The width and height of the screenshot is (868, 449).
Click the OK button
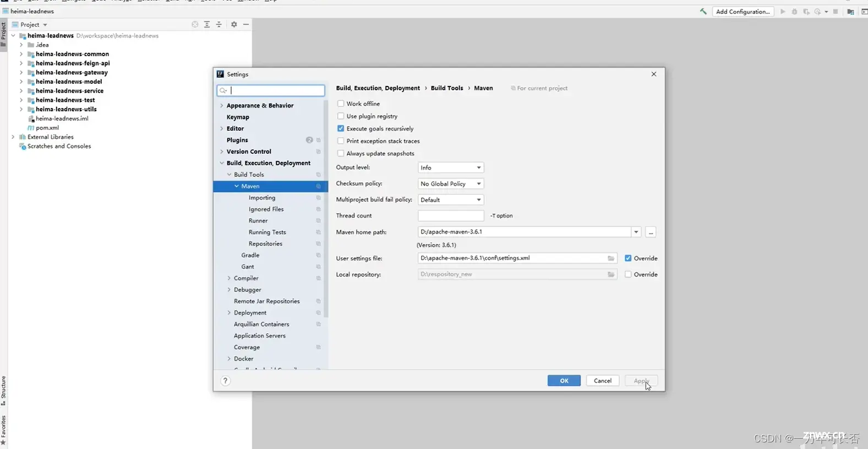[564, 381]
